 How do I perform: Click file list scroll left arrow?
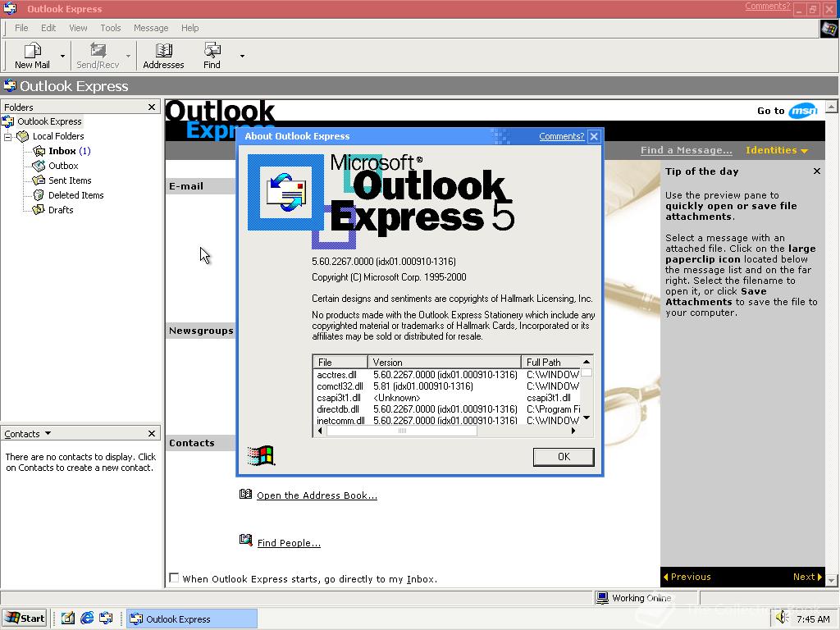coord(320,431)
